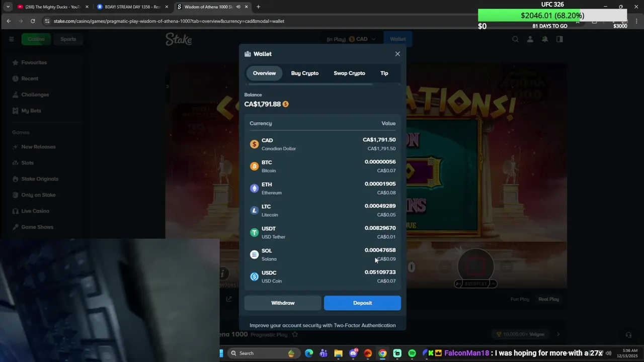Toggle the chat side panel icon
644x362 pixels.
(x=559, y=39)
